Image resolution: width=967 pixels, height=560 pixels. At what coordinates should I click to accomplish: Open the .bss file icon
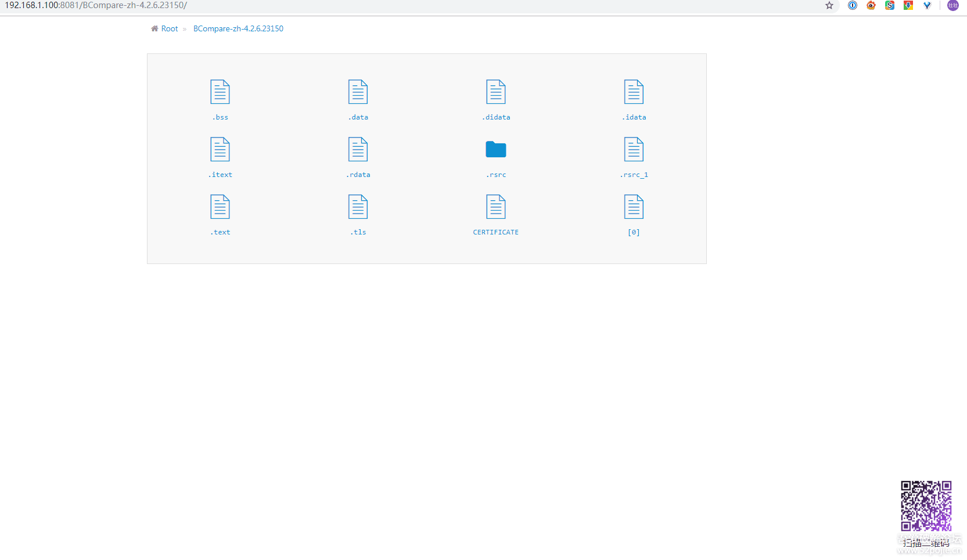(220, 92)
